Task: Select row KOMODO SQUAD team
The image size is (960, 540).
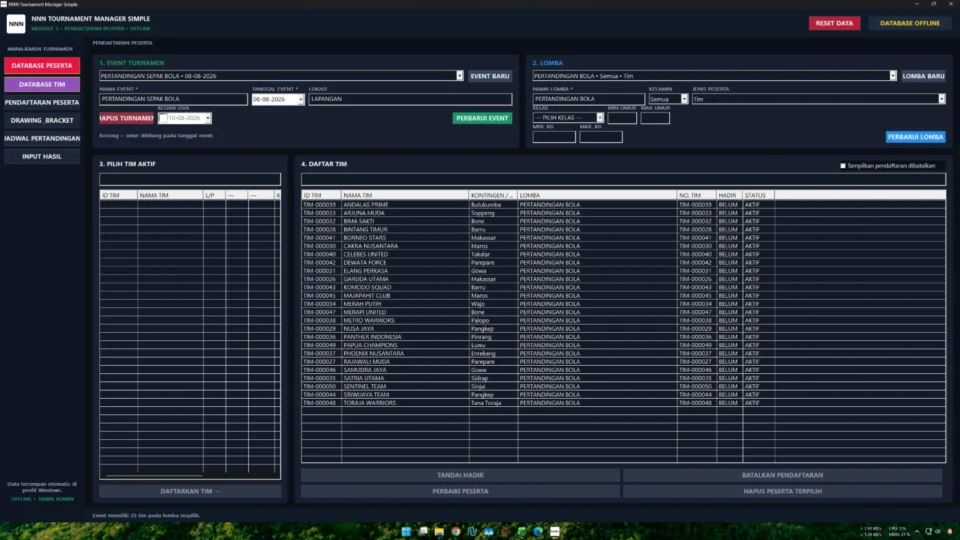Action: tap(623, 288)
